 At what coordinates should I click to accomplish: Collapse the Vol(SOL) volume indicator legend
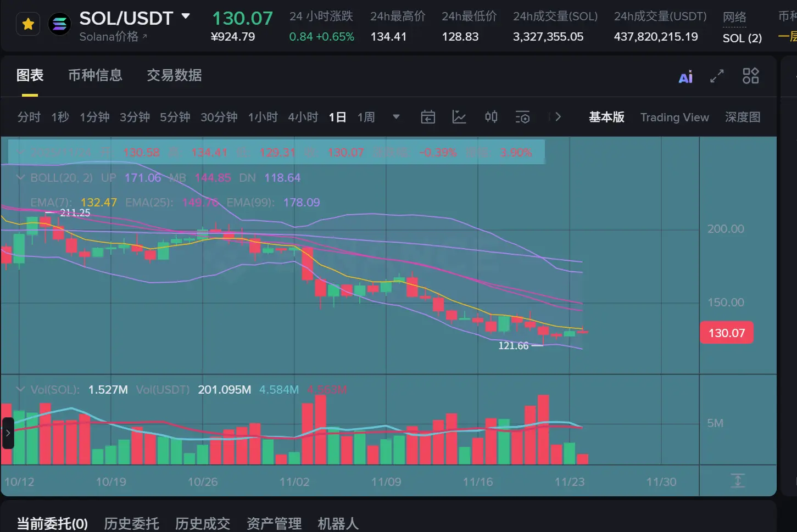pyautogui.click(x=21, y=389)
